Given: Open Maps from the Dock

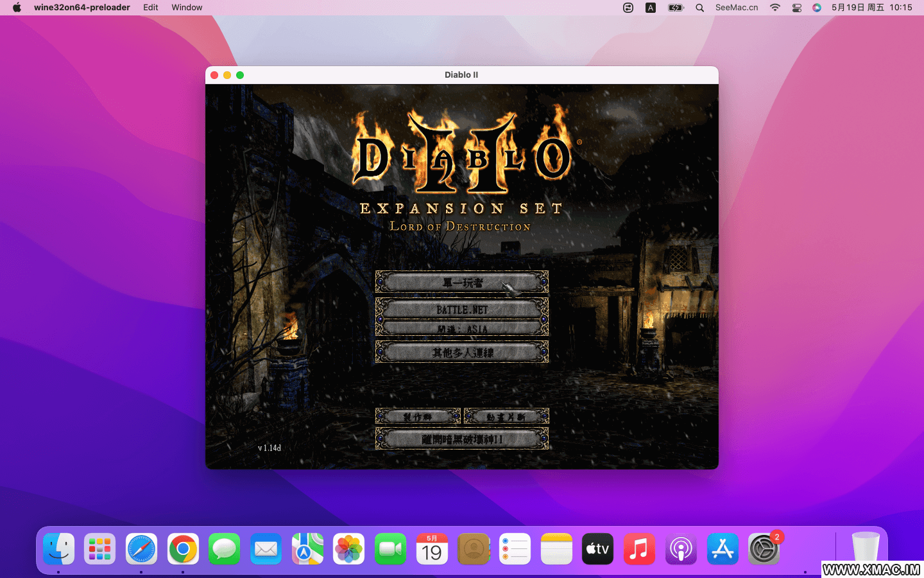Looking at the screenshot, I should 307,549.
